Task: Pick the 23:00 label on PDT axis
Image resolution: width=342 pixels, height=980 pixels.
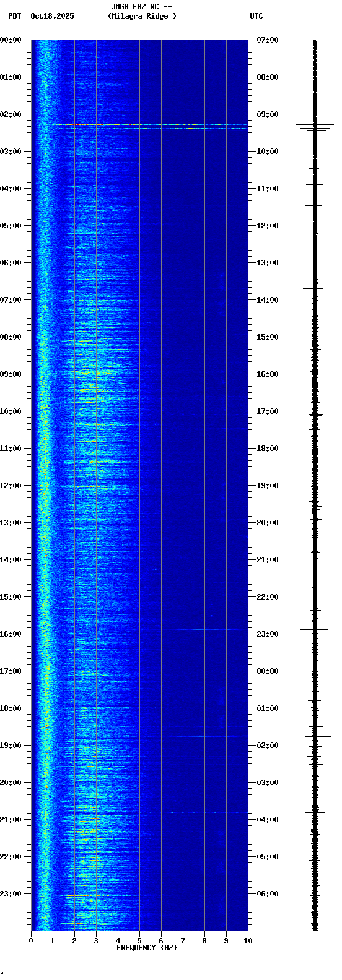Action: tap(11, 894)
